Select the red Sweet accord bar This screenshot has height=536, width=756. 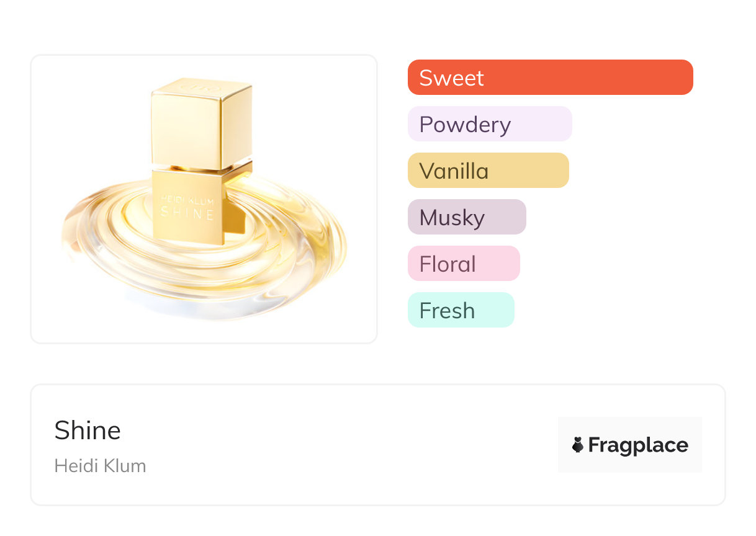tap(550, 78)
